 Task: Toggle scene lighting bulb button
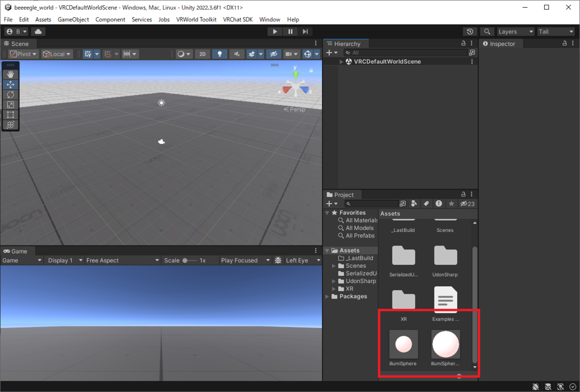tap(219, 54)
